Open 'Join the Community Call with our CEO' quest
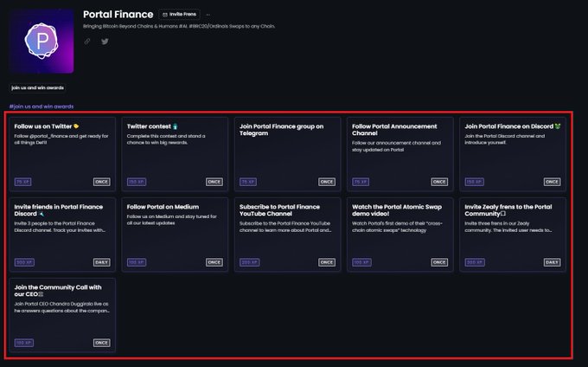 (62, 315)
